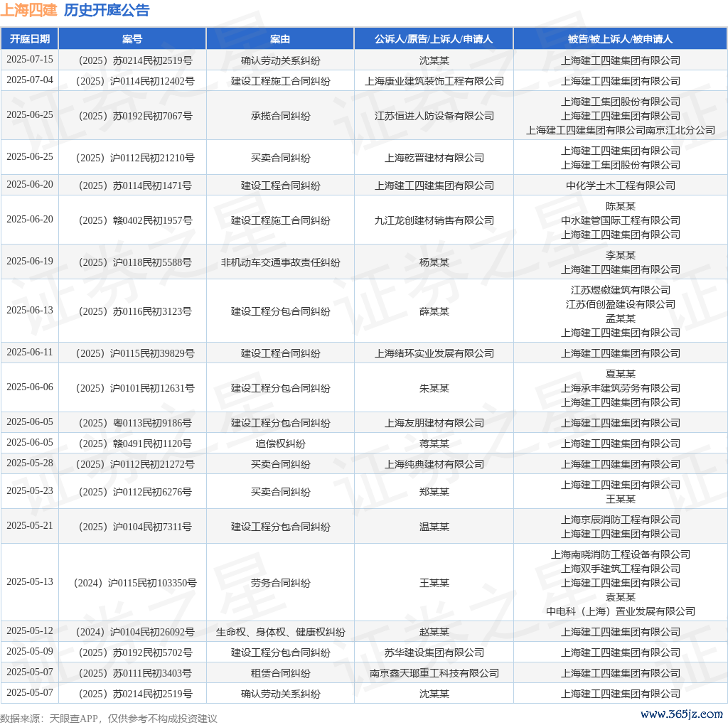Select case number (2025) 沪0114民初12402号
The height and width of the screenshot is (725, 728).
pyautogui.click(x=135, y=81)
